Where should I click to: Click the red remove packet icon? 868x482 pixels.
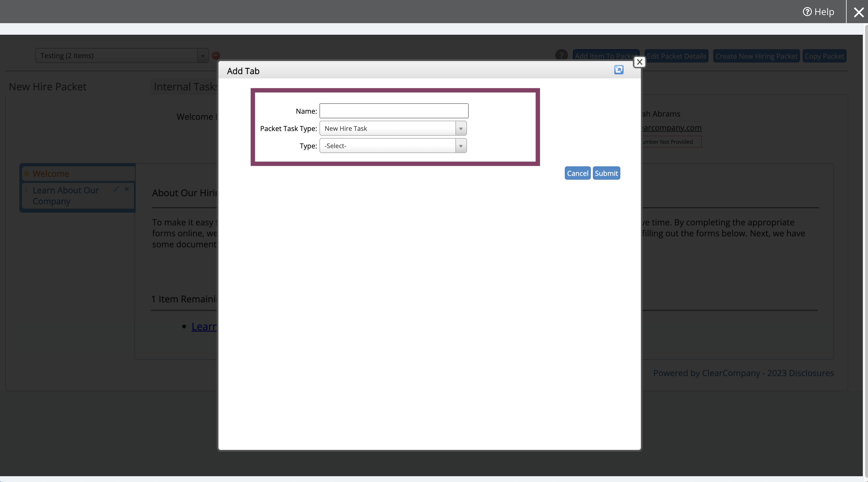(x=216, y=56)
